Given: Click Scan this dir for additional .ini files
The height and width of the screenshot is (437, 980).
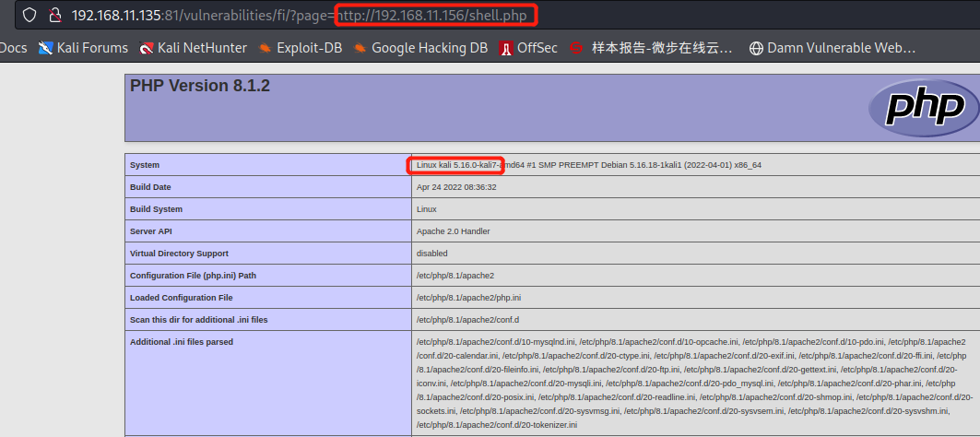Looking at the screenshot, I should pyautogui.click(x=199, y=320).
